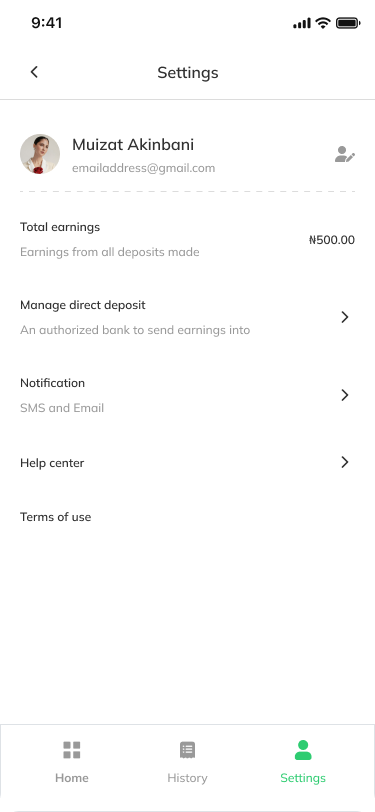The width and height of the screenshot is (375, 812).
Task: Tap the History receipt icon
Action: [x=187, y=750]
